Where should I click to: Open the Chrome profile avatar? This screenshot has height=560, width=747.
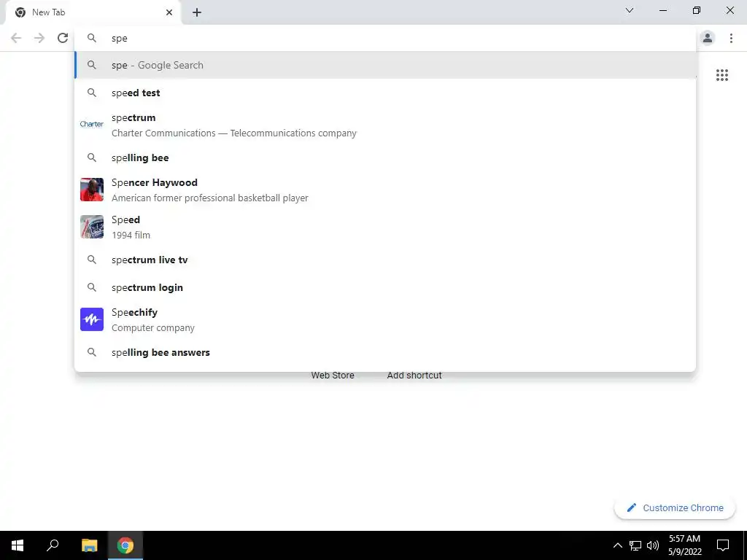coord(708,38)
